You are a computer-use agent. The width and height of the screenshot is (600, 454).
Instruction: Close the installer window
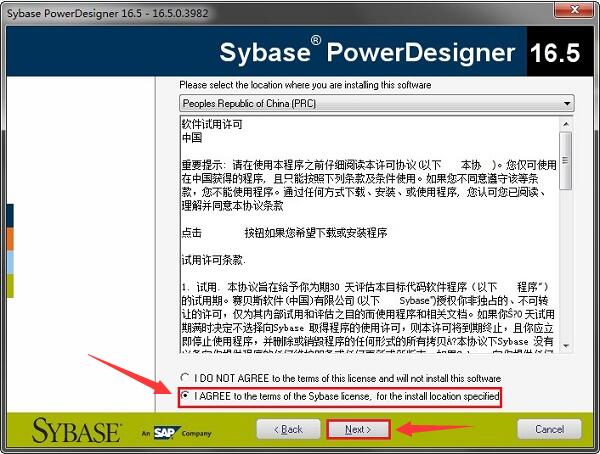(x=574, y=10)
